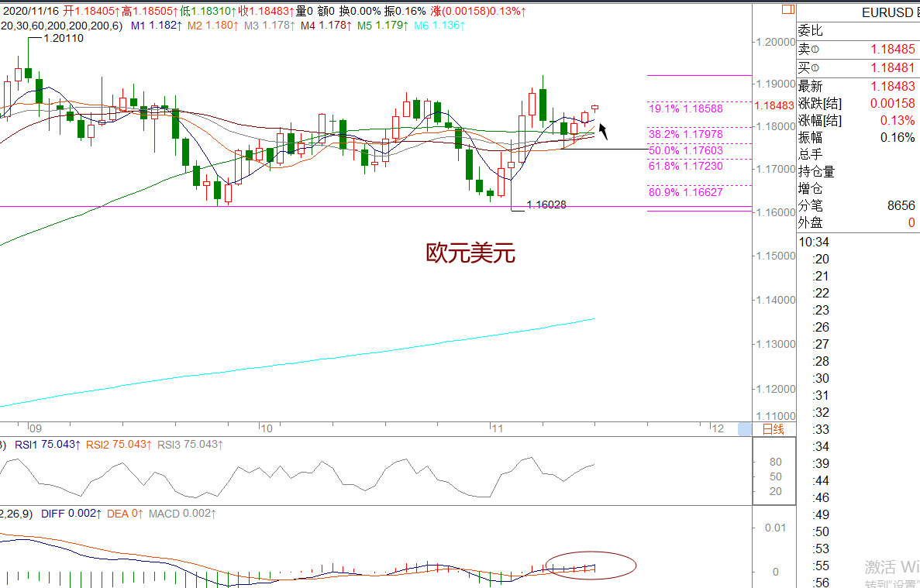
Task: Click the 38.2% 1.17978 Fibonacci label
Action: (x=685, y=134)
